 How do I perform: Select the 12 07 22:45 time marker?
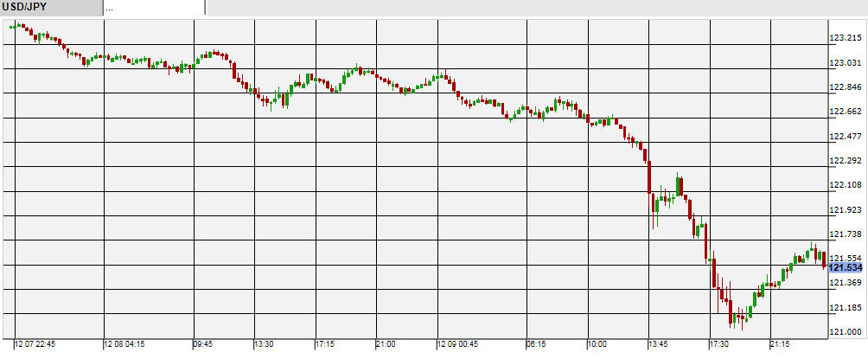click(35, 344)
